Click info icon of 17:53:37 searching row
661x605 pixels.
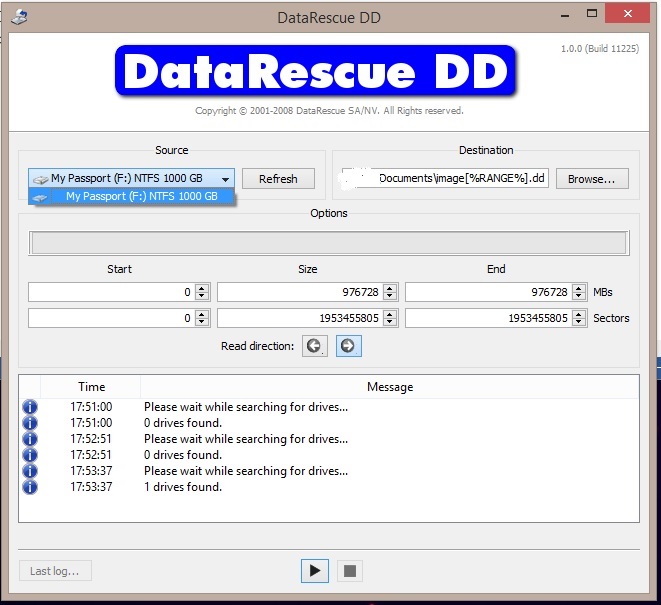(x=30, y=471)
